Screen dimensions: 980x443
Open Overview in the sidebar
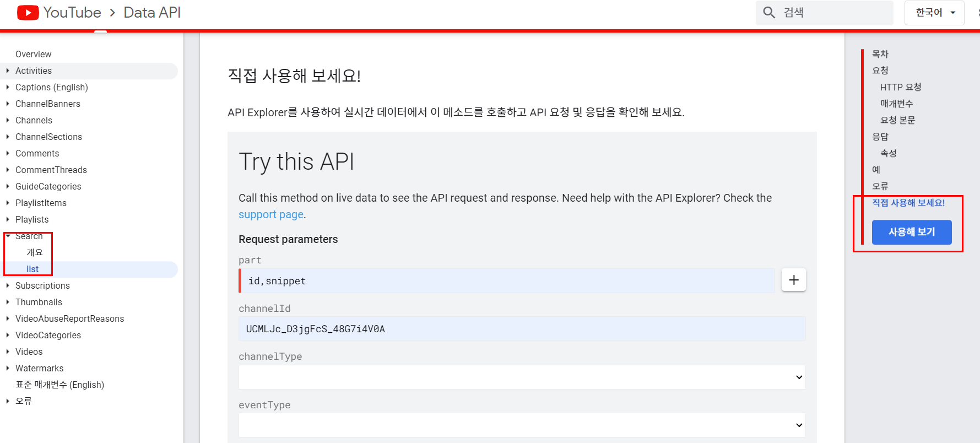[x=34, y=54]
